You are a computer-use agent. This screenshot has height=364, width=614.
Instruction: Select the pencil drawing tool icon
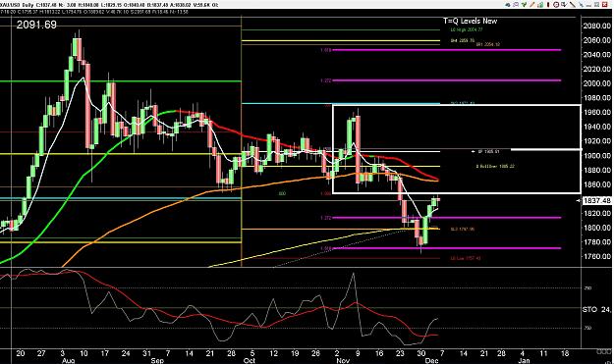point(532,5)
